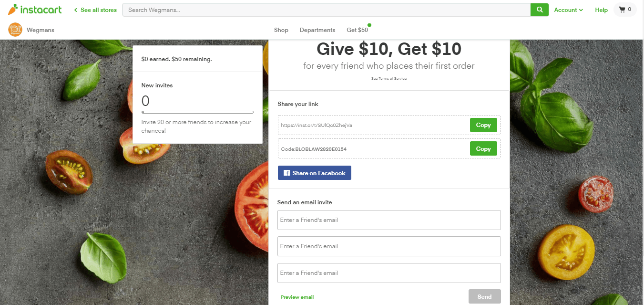The width and height of the screenshot is (644, 305).
Task: Click the magnifying glass search button
Action: pos(540,10)
